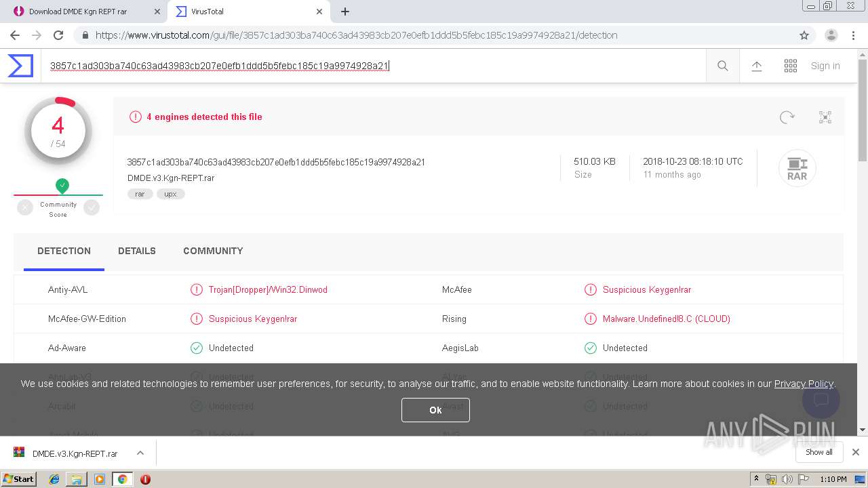Vote positive with community score check icon
Viewport: 868px width, 488px height.
coord(92,208)
